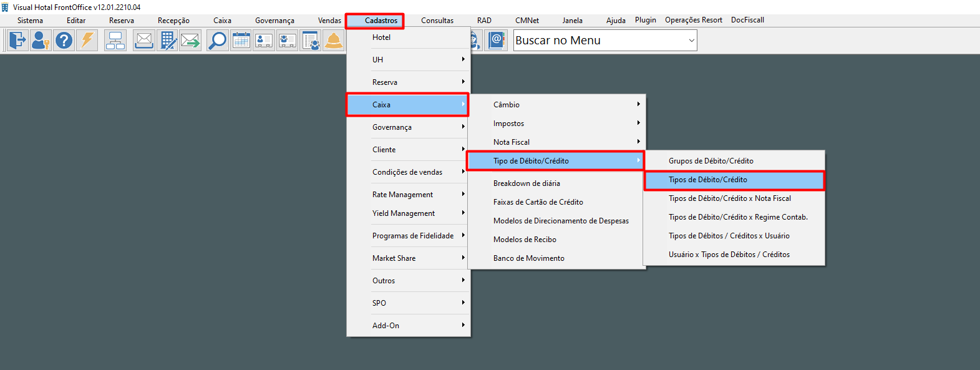Expand the Condições de vendas submenu
This screenshot has height=370, width=980.
coord(409,172)
